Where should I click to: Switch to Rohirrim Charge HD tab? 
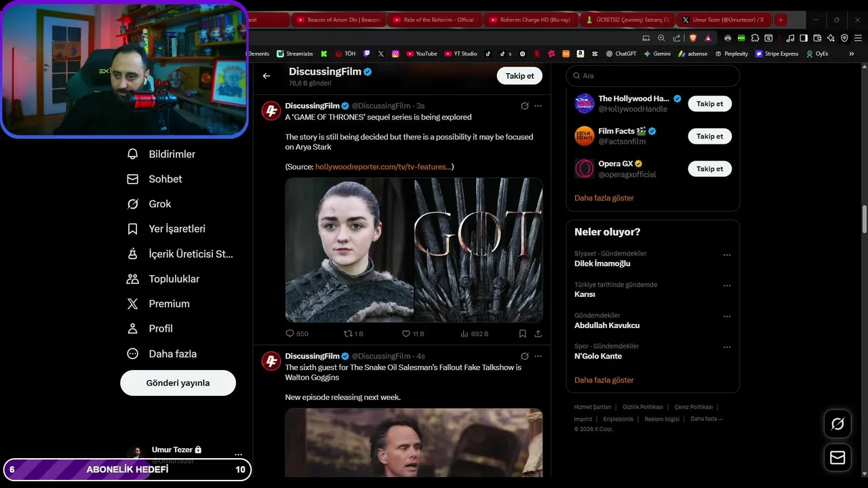pyautogui.click(x=530, y=20)
